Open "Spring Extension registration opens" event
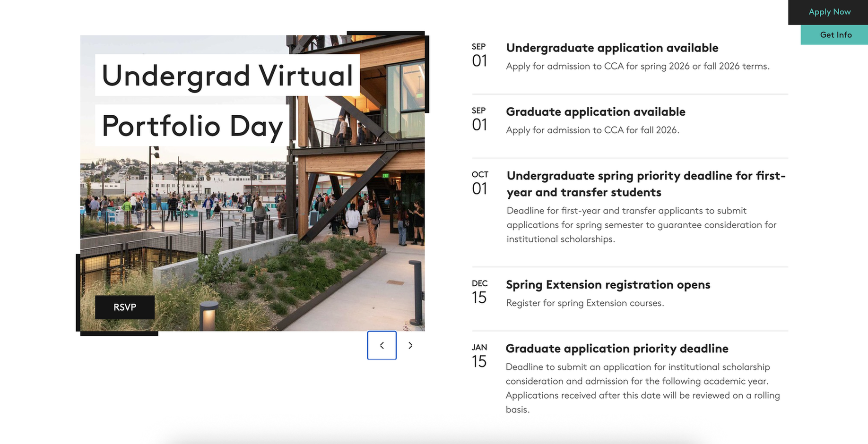Screen dimensions: 868x444 coord(608,285)
